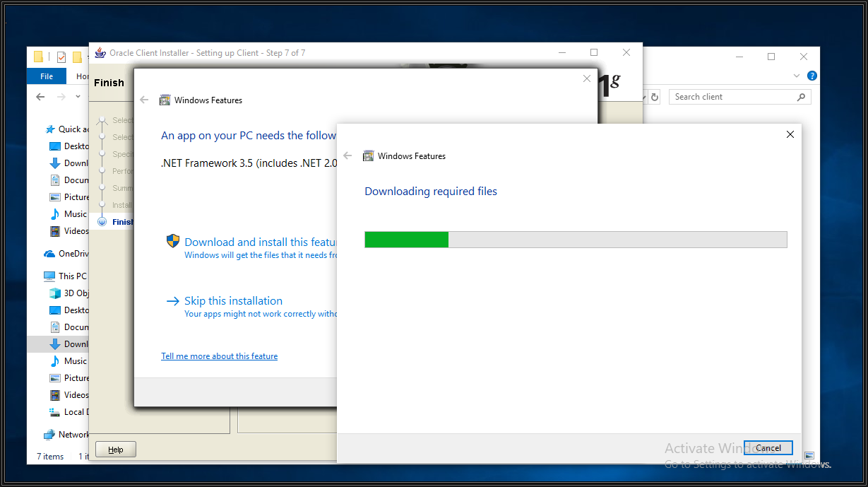The height and width of the screenshot is (487, 868).
Task: Choose Skip this installation option
Action: (x=233, y=300)
